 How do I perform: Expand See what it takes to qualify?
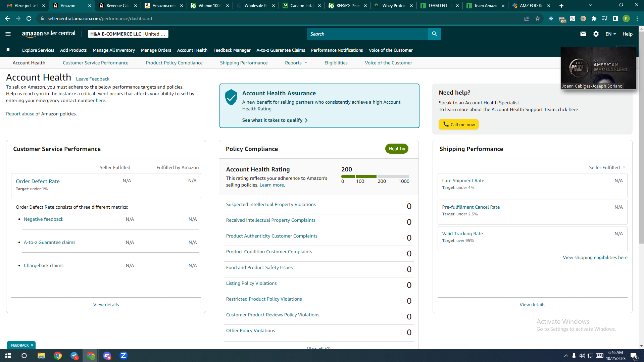pyautogui.click(x=275, y=120)
